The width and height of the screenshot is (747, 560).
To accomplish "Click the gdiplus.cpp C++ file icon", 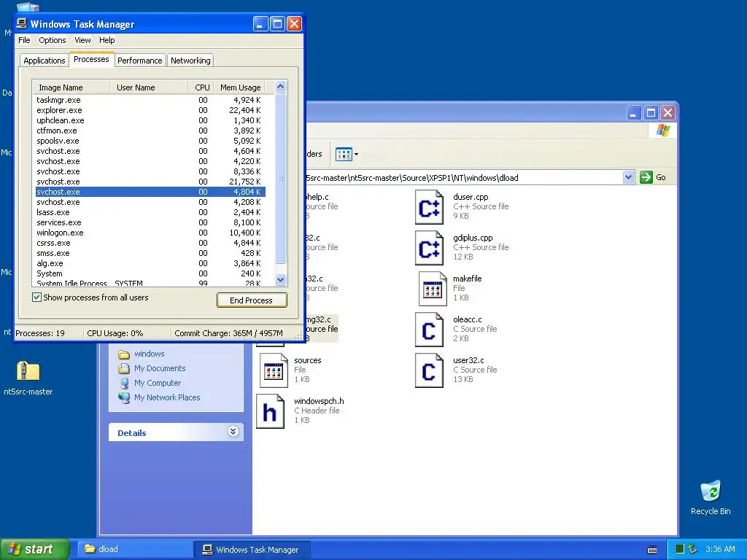I will click(429, 248).
